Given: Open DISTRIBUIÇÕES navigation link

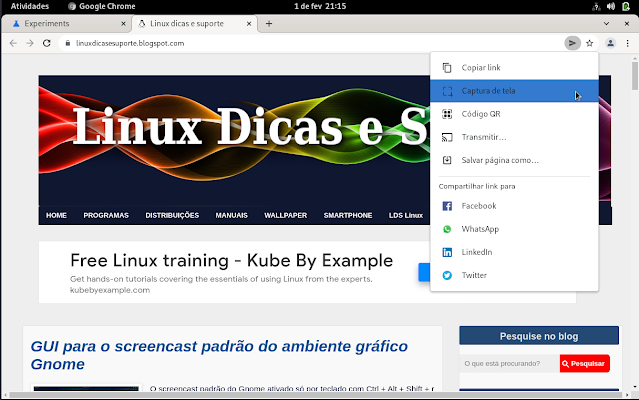Looking at the screenshot, I should [172, 215].
